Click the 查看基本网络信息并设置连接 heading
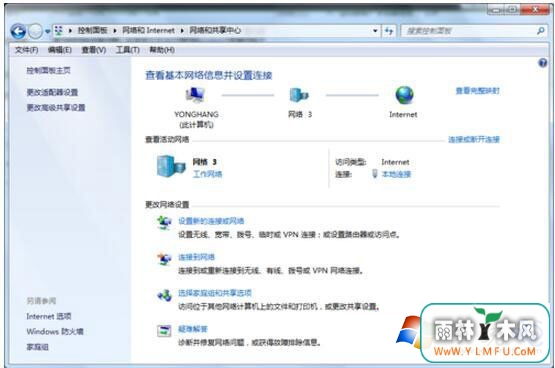555x368 pixels. [209, 75]
